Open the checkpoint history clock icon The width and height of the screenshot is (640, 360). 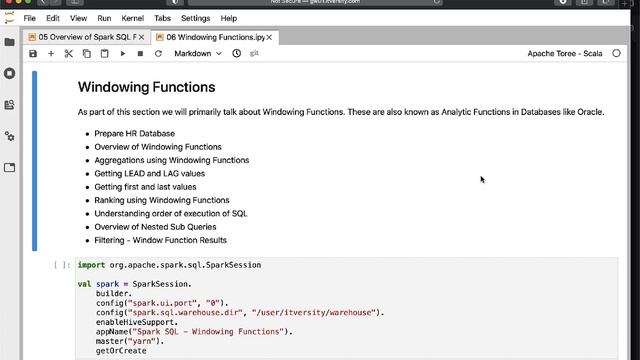[236, 53]
